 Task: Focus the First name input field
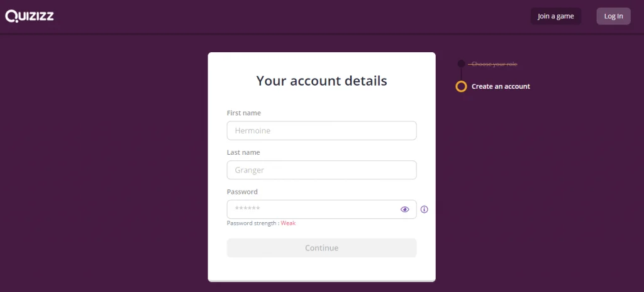tap(321, 131)
